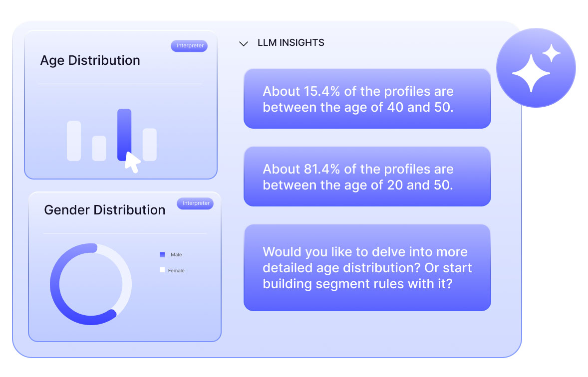
Task: Click the delve into detailed age distribution prompt
Action: (x=367, y=268)
